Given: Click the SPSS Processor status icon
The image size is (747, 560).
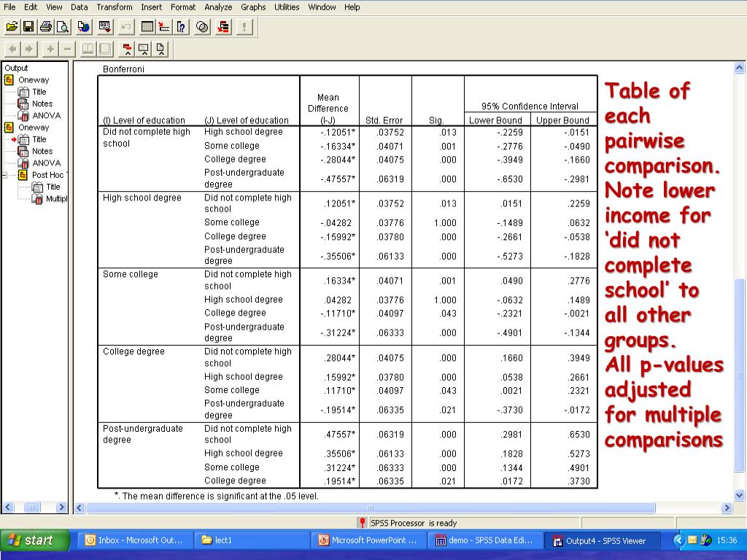Looking at the screenshot, I should tap(363, 523).
